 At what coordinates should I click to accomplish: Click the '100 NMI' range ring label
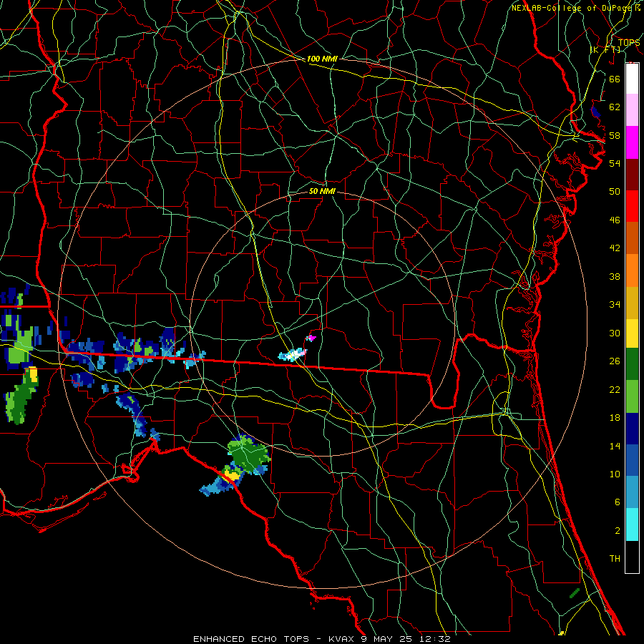322,59
